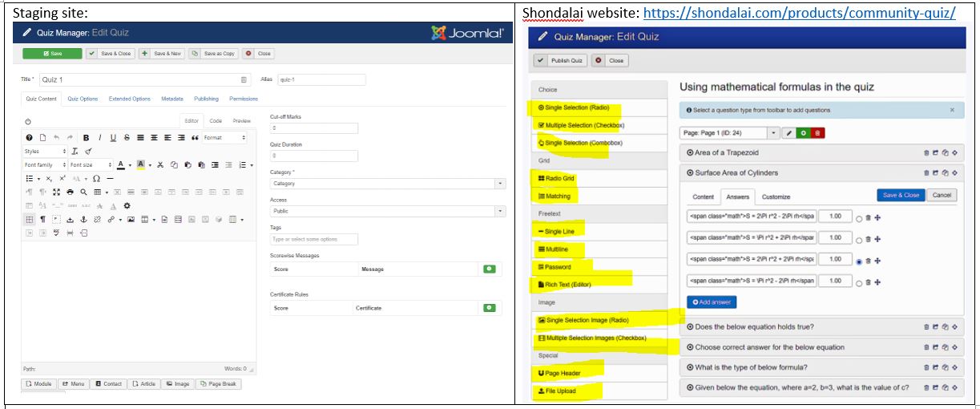980x409 pixels.
Task: Click the Bold icon in editor toolbar
Action: 87,138
